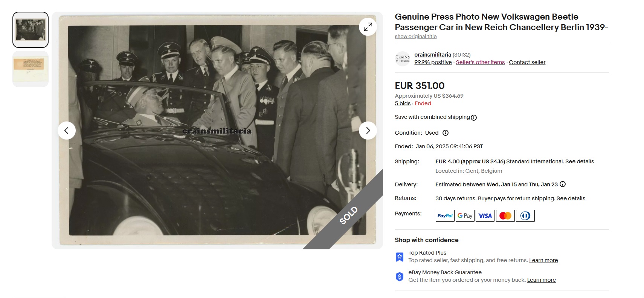644x298 pixels.
Task: Open crainsmilitaria seller profile
Action: tap(433, 55)
